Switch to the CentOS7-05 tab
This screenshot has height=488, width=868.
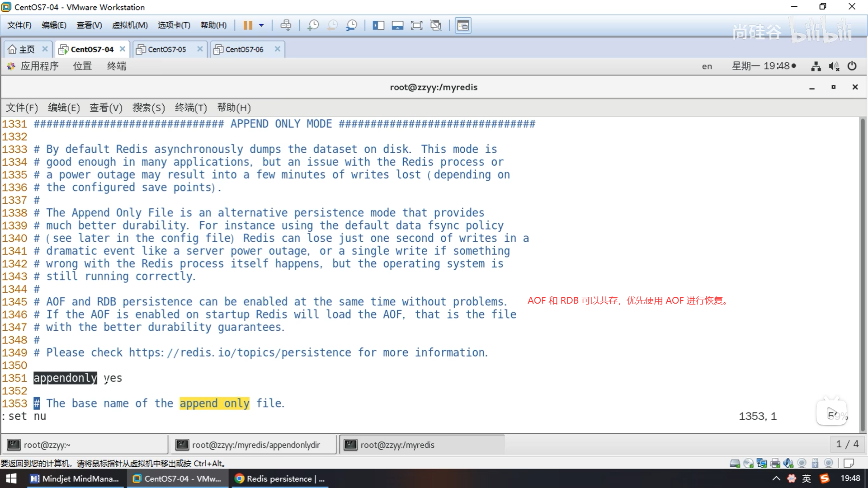pyautogui.click(x=166, y=49)
